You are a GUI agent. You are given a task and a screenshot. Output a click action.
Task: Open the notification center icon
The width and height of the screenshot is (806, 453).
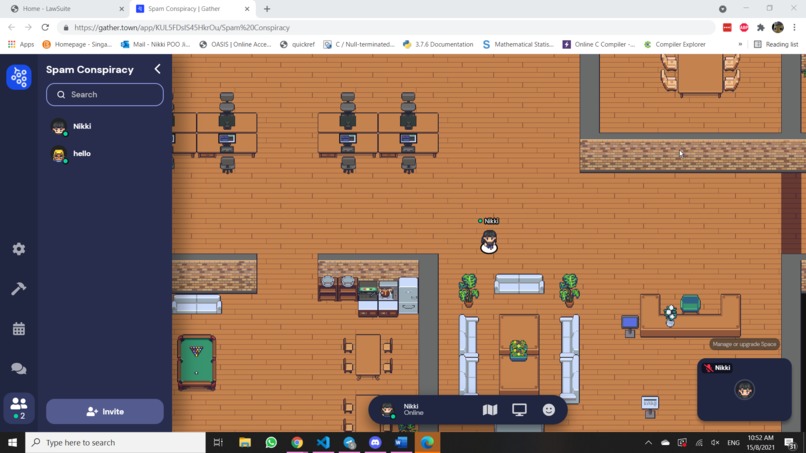[791, 442]
